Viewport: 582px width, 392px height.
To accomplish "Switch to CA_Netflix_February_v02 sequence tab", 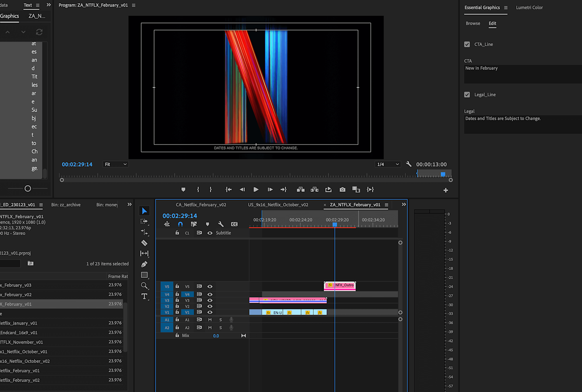I will tap(201, 205).
